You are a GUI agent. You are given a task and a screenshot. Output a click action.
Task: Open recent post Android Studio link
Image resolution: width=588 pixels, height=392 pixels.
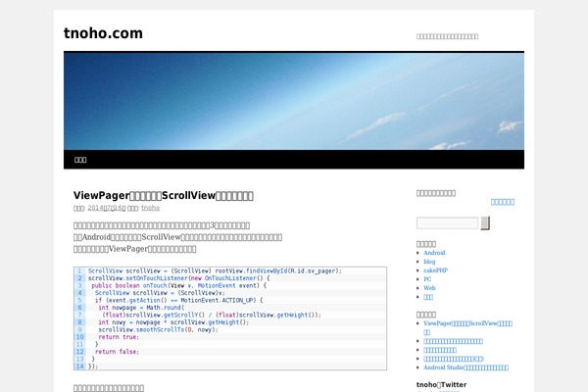click(465, 367)
